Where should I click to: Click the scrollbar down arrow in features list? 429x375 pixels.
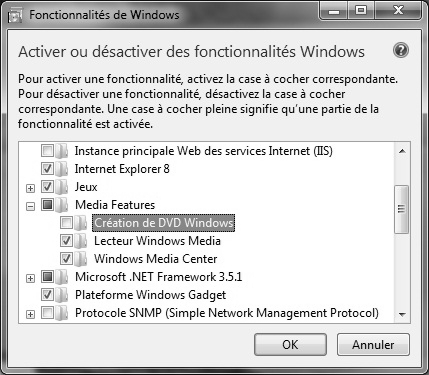[402, 314]
